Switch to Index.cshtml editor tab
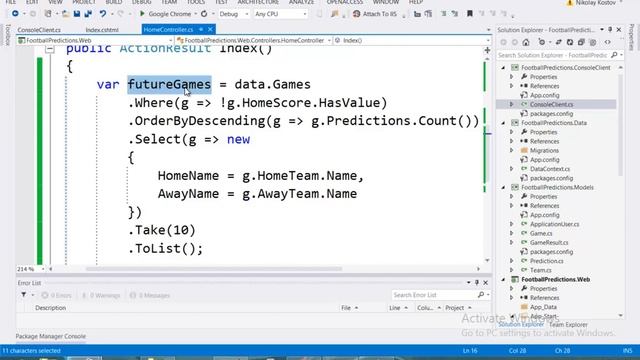640x360 pixels. (102, 30)
